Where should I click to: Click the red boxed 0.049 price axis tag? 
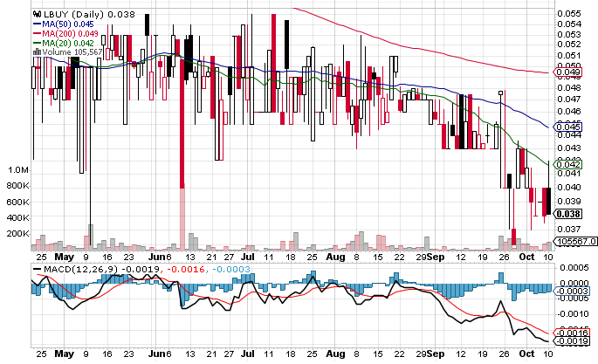click(567, 72)
